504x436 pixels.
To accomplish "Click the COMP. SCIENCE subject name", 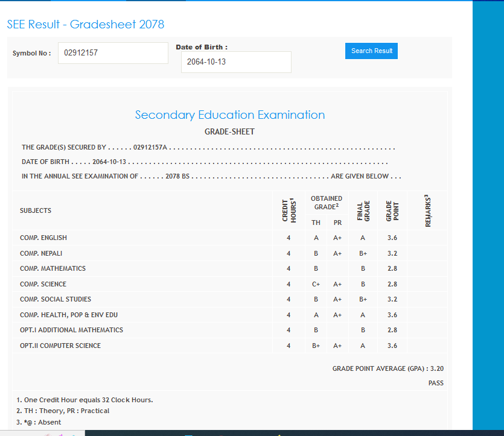I will (x=43, y=284).
